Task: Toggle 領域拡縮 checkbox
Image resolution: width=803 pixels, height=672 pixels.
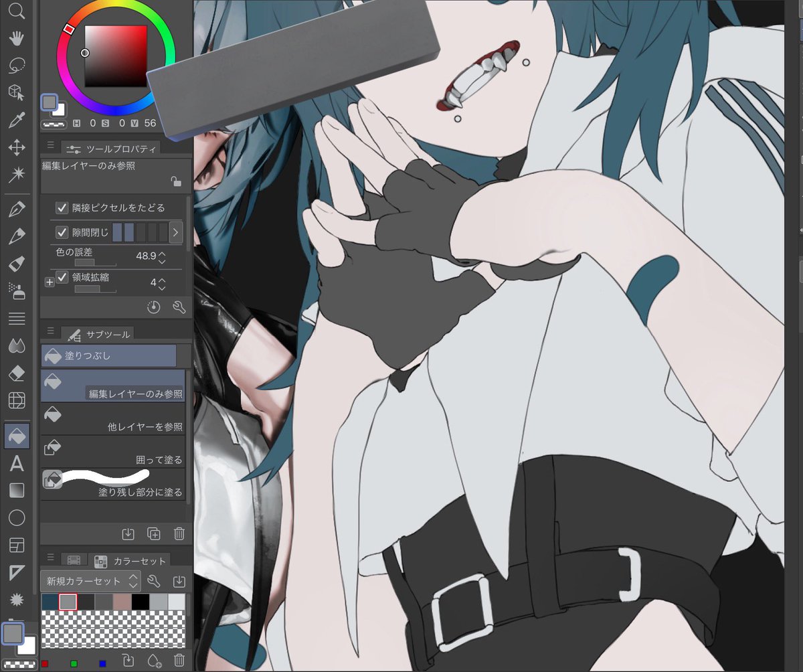Action: [x=62, y=277]
